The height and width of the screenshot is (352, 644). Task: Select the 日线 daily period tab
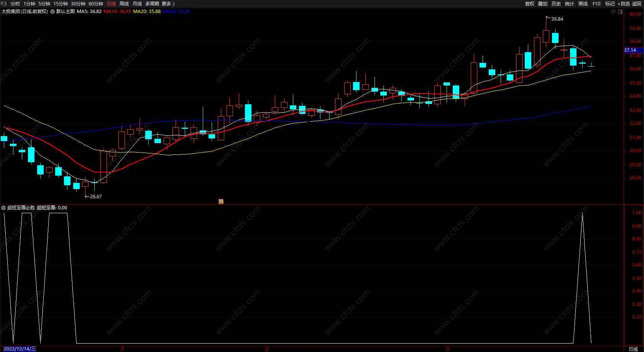pos(111,3)
